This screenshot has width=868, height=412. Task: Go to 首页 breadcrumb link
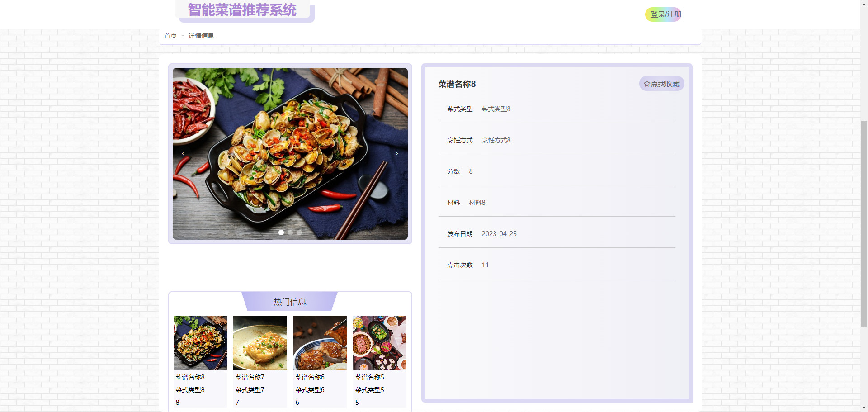(x=170, y=36)
